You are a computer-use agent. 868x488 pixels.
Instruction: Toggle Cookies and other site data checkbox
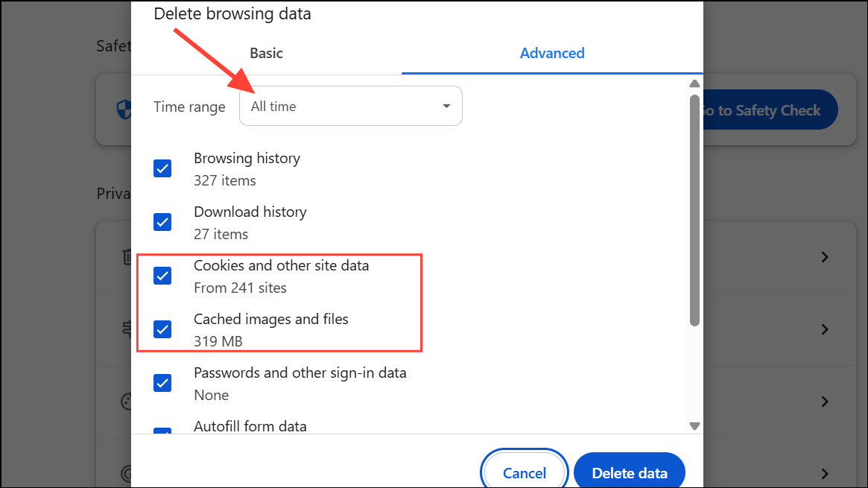point(162,276)
